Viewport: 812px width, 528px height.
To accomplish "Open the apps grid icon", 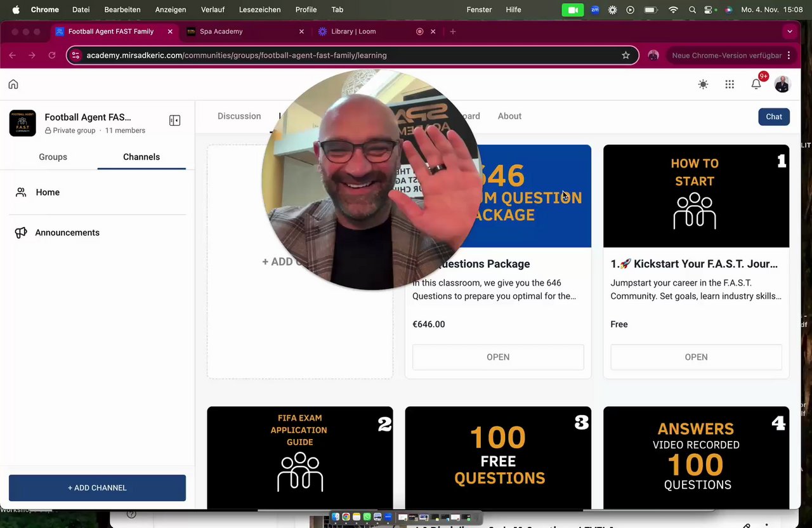I will tap(730, 84).
